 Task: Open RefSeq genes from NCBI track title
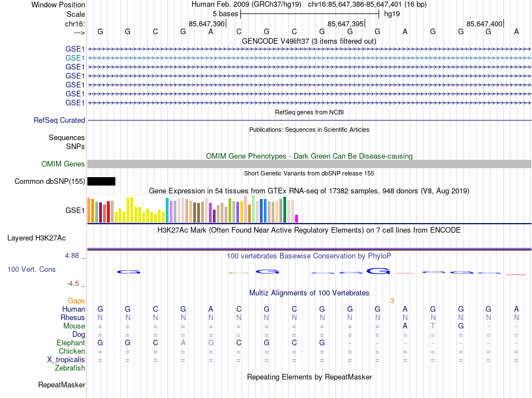(309, 112)
